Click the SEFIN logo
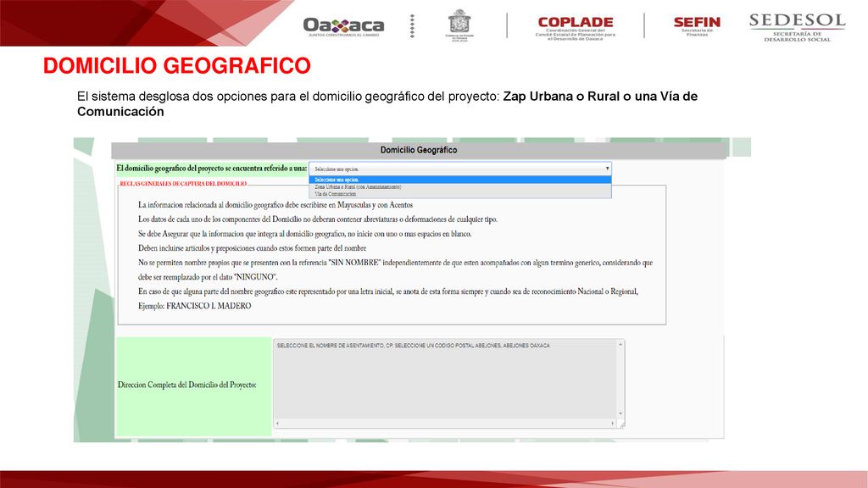 click(x=697, y=25)
